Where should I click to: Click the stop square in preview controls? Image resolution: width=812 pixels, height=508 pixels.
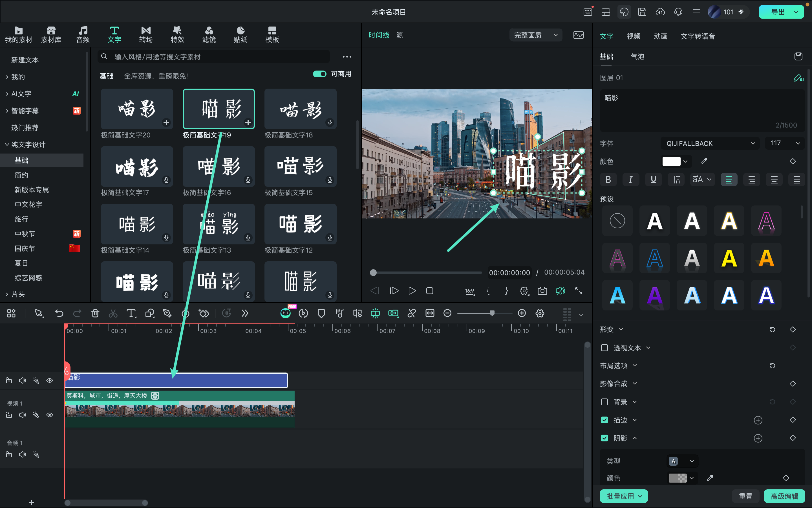(429, 291)
